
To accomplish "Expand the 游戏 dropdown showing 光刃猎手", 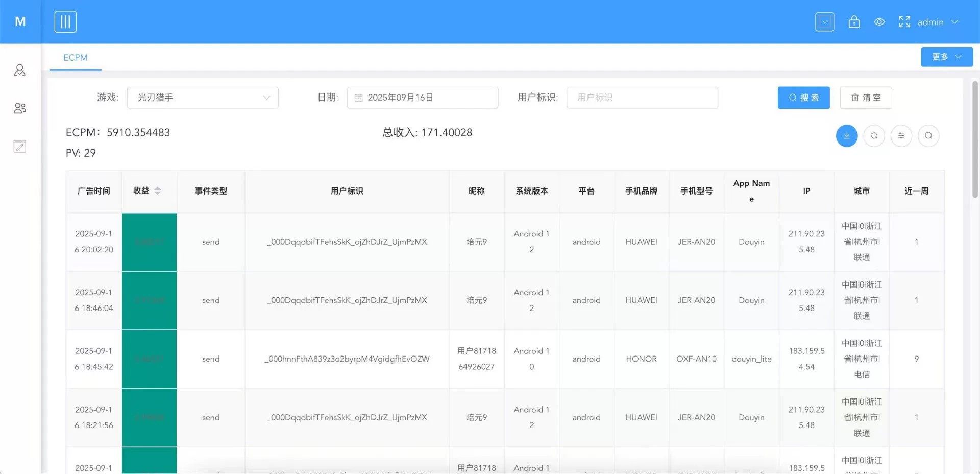I will pyautogui.click(x=203, y=98).
